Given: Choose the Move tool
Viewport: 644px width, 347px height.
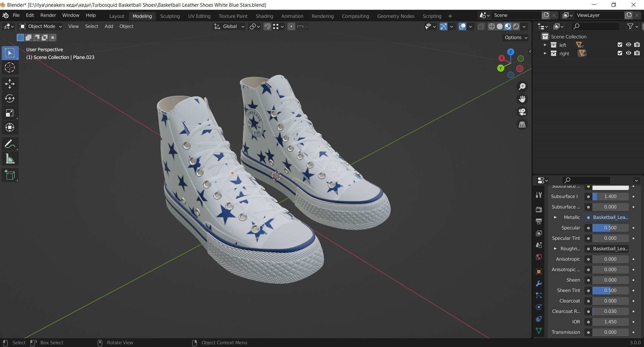Looking at the screenshot, I should coord(10,84).
